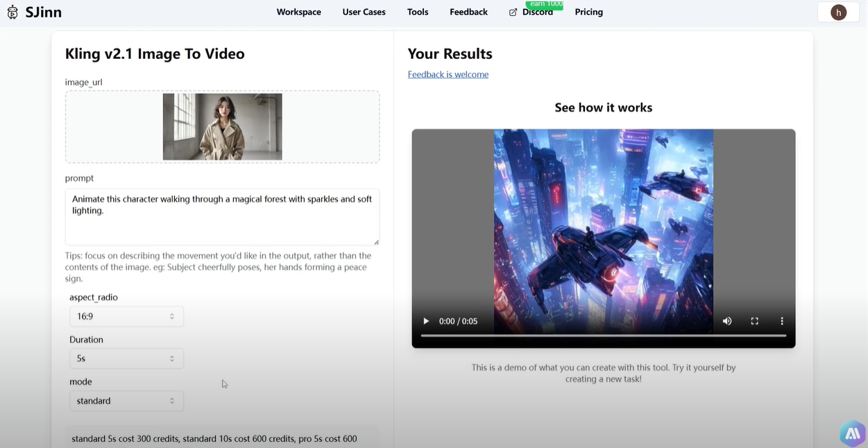Click the 'See how it works' heading
The image size is (868, 448).
click(x=604, y=107)
